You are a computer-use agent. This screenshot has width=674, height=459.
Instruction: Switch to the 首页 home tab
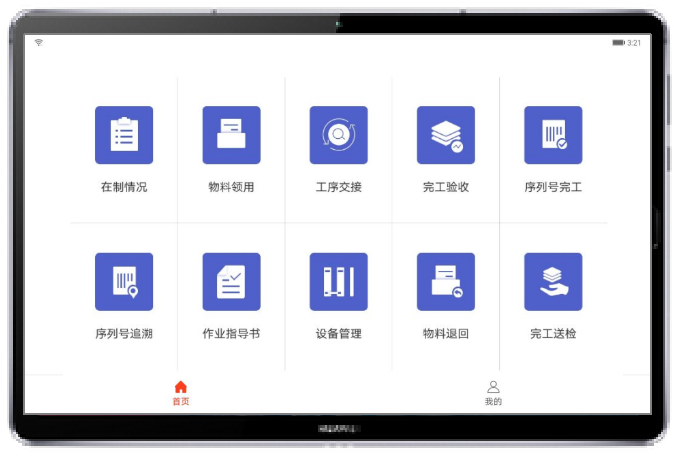181,393
